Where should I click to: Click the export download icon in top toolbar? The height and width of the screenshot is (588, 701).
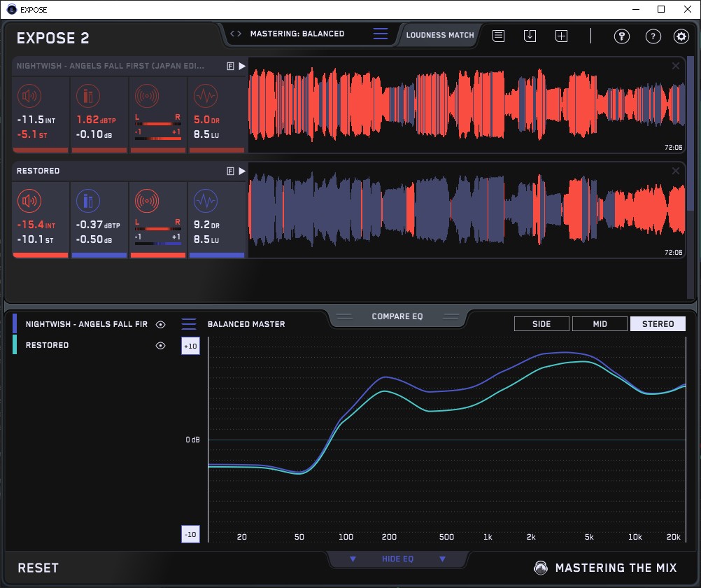pos(530,36)
